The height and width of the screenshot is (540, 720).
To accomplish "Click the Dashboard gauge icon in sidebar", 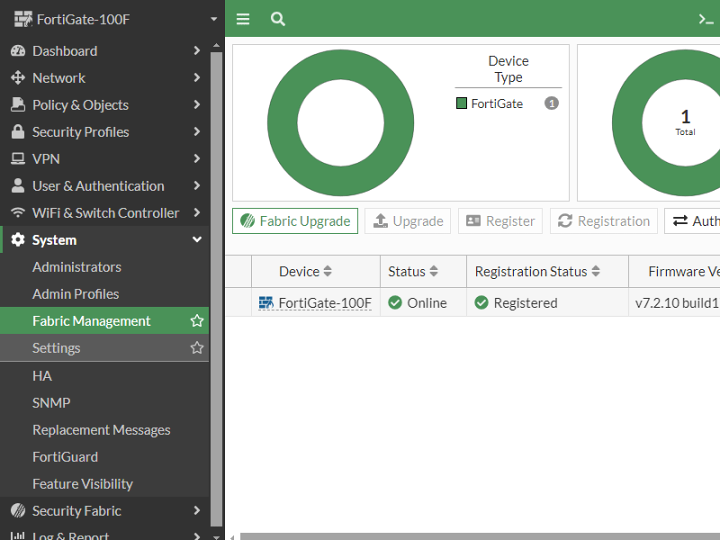I will [x=17, y=51].
